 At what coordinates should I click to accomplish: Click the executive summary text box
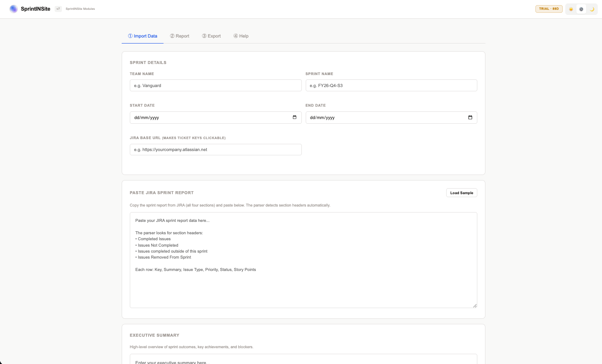(x=304, y=359)
